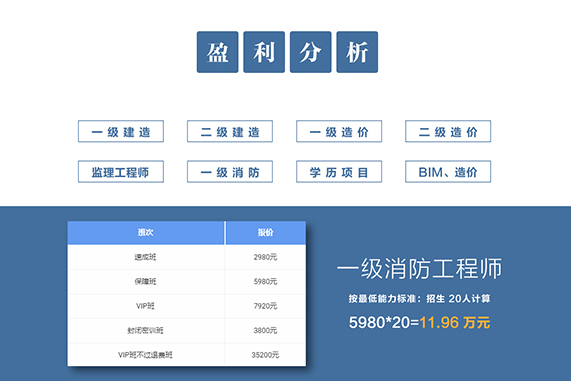This screenshot has height=381, width=571.
Task: Open the 一级造价 category button
Action: (339, 131)
